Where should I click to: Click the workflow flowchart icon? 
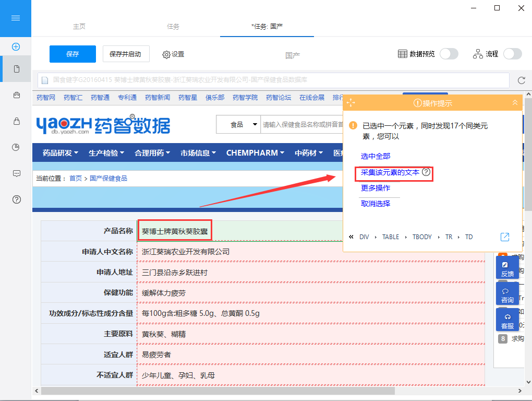click(x=478, y=54)
